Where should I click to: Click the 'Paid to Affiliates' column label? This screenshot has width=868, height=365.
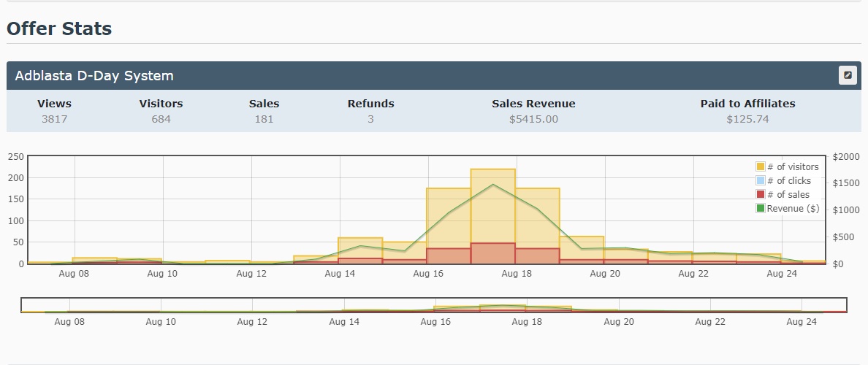pos(748,104)
